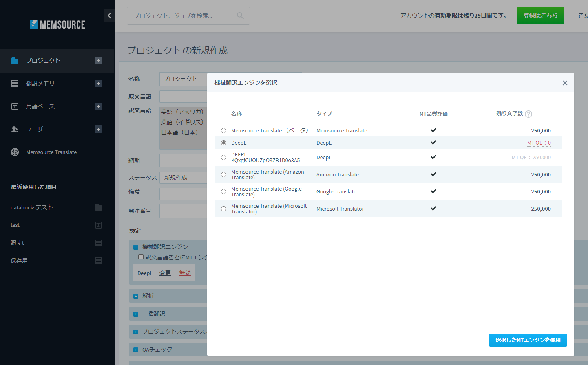Viewport: 588px width, 365px height.
Task: Click the MT品質評価 column header
Action: 433,114
